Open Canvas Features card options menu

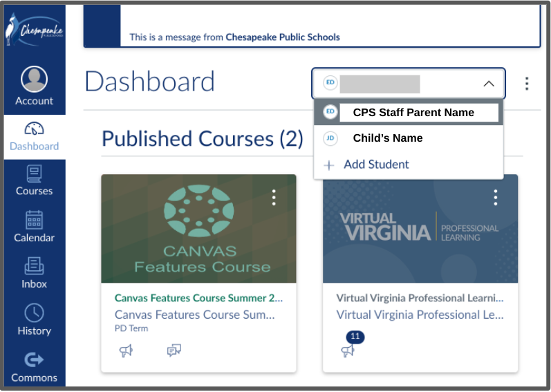pyautogui.click(x=274, y=198)
